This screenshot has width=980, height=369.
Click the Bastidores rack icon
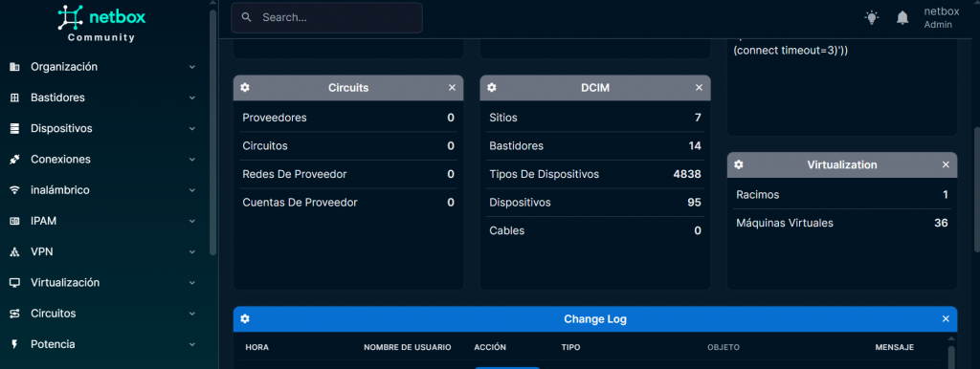coord(14,98)
